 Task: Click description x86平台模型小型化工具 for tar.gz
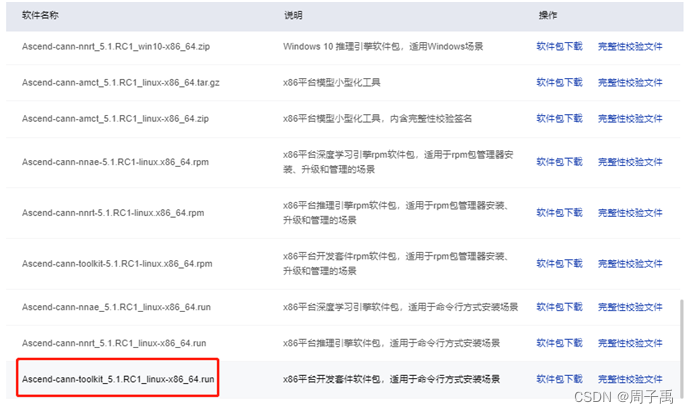(332, 82)
